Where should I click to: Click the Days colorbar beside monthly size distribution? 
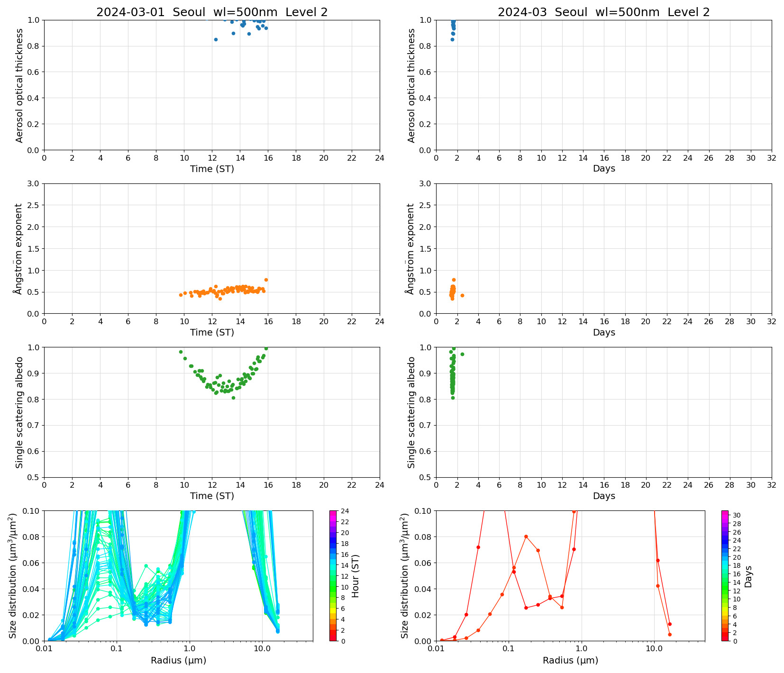tap(725, 575)
